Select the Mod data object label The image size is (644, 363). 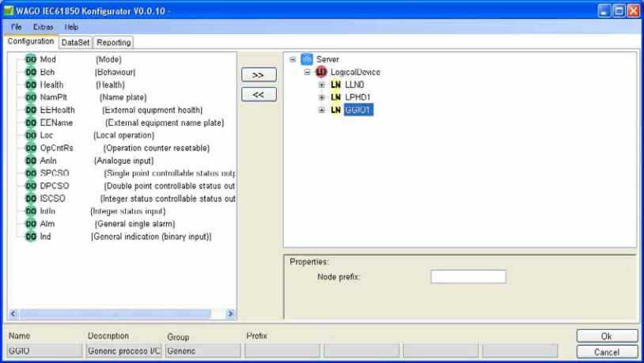point(47,59)
